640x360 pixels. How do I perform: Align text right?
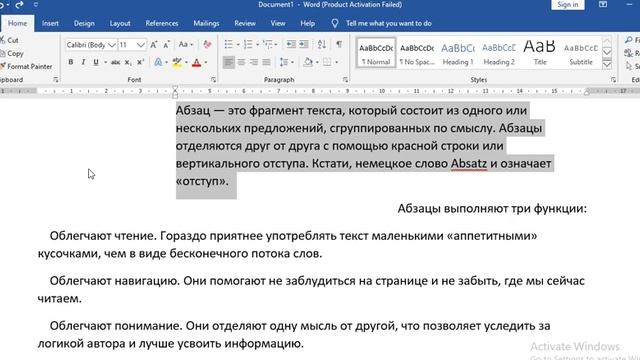pyautogui.click(x=254, y=62)
